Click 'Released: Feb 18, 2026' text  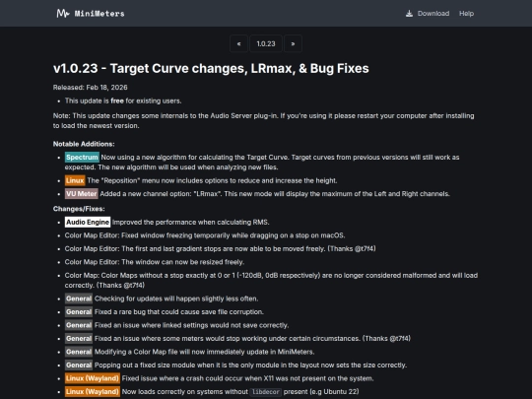(91, 88)
